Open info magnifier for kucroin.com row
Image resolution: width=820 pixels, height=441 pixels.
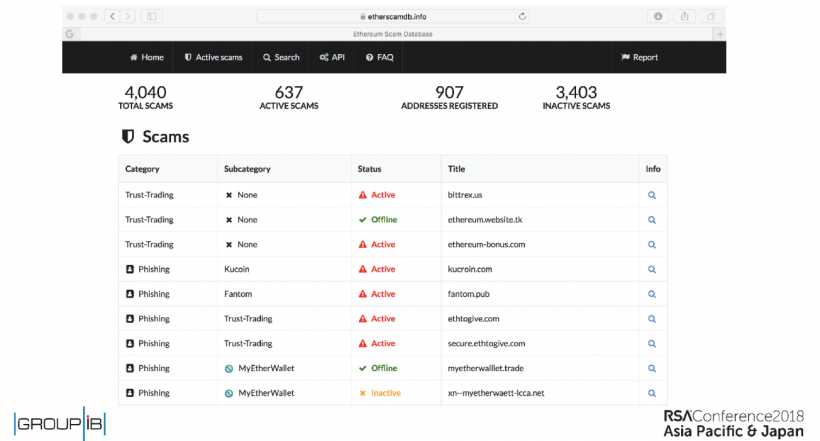652,269
